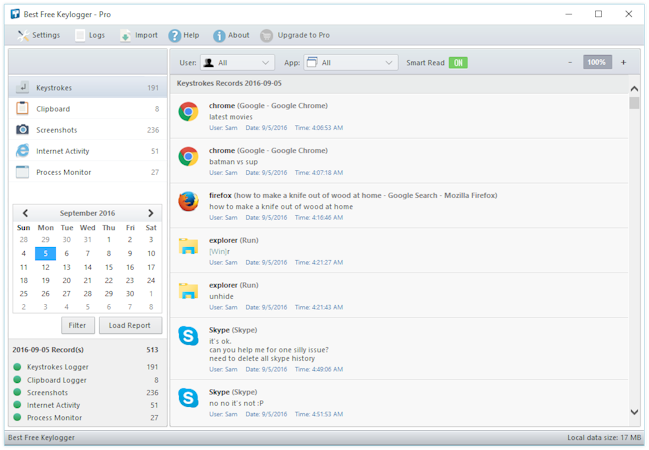Click '2016-09-05 Record(s)' summary heading

tap(48, 350)
